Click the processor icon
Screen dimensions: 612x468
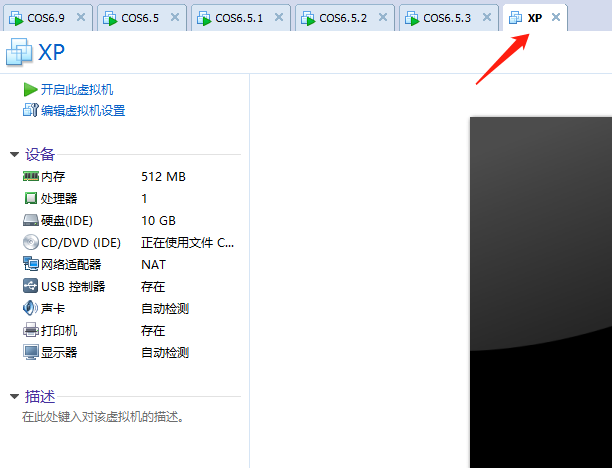point(31,198)
